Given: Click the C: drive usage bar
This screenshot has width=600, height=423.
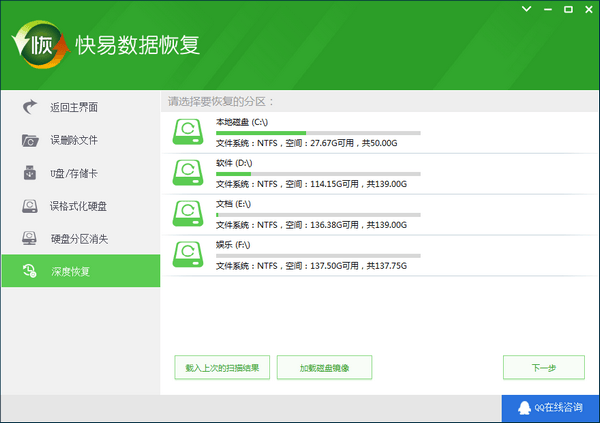Looking at the screenshot, I should (318, 133).
